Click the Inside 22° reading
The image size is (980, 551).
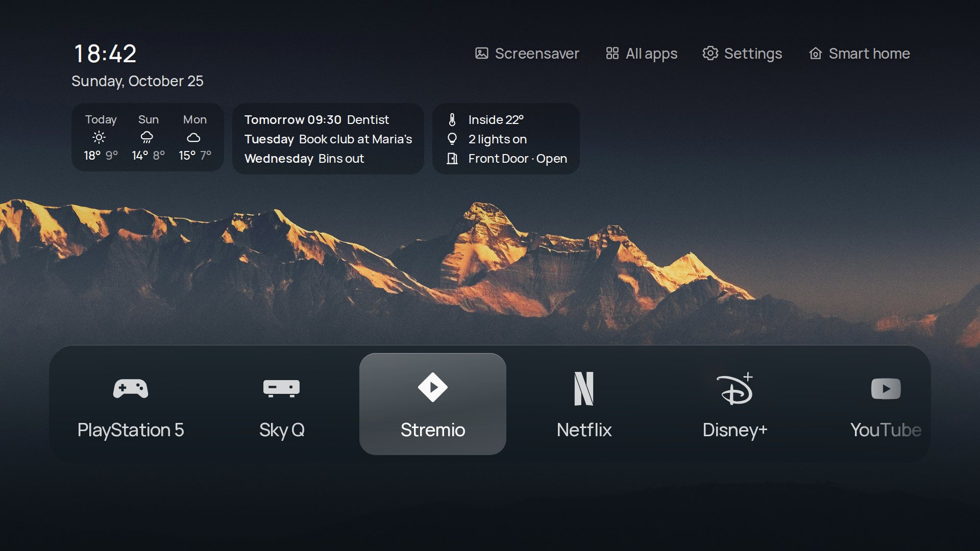(x=496, y=120)
